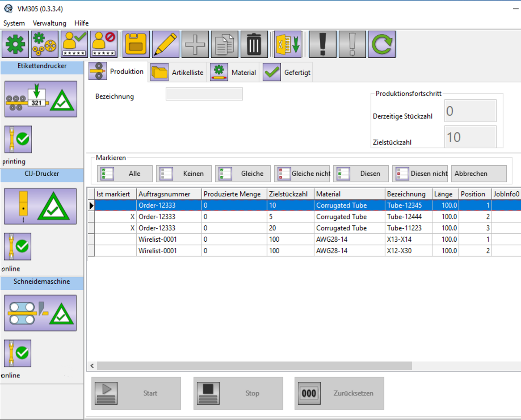Open settings with the green gear icon
The image size is (521, 420).
pyautogui.click(x=15, y=44)
